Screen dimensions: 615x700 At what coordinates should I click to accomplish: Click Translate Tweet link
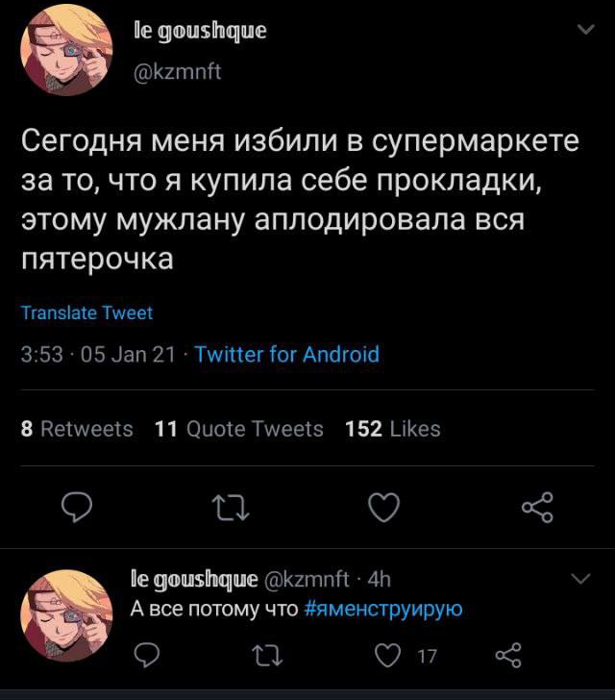click(86, 312)
